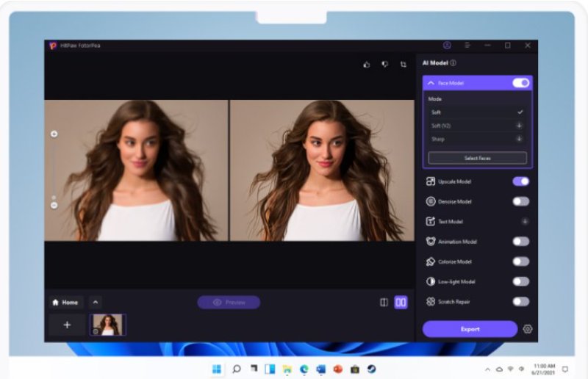Click the enhanced image on the right
This screenshot has height=379, width=588.
[x=322, y=170]
